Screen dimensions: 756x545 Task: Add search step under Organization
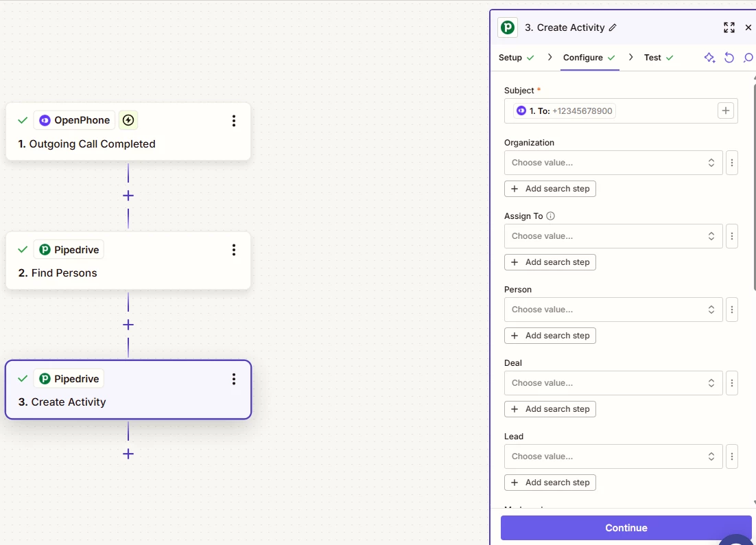coord(550,189)
